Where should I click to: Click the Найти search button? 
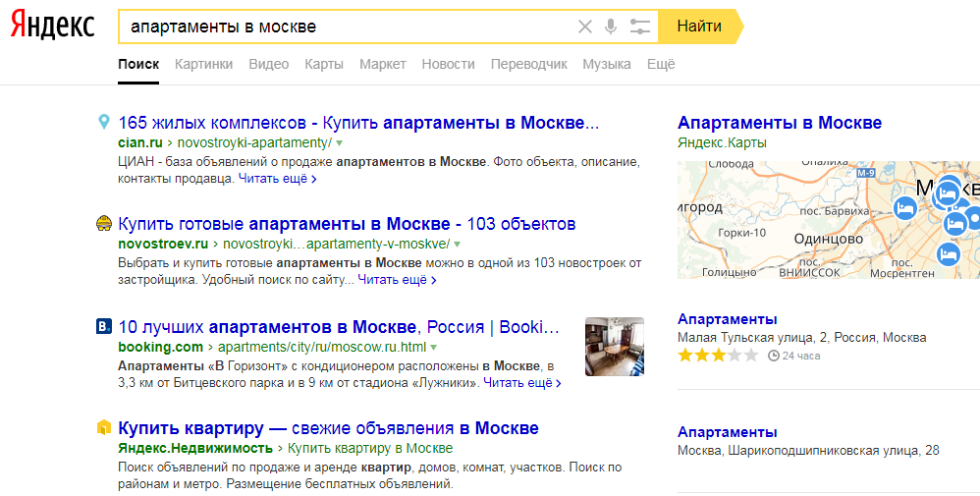pos(699,27)
